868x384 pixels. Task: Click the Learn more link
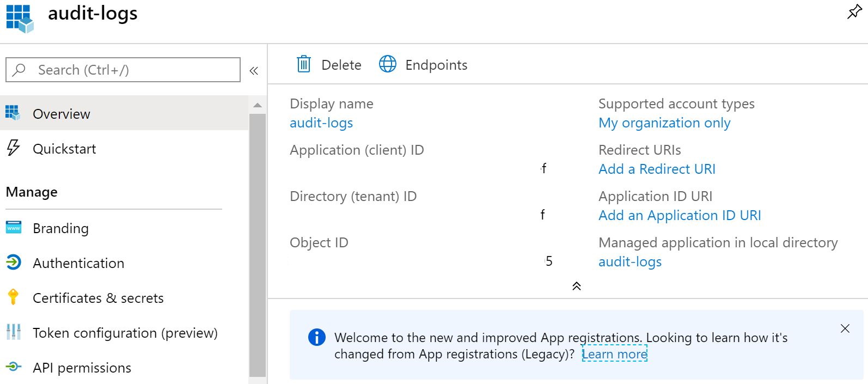pyautogui.click(x=614, y=354)
